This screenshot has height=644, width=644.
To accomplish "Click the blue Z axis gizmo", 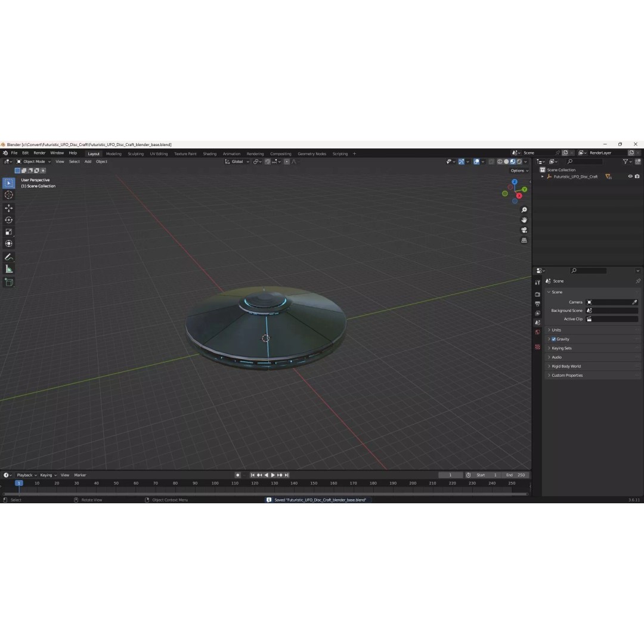I will (515, 181).
